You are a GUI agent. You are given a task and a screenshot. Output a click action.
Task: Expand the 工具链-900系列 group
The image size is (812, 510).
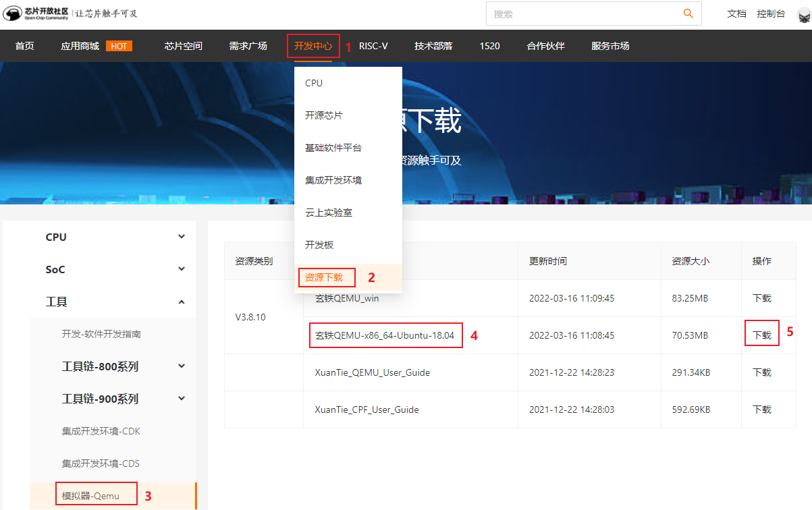click(x=181, y=399)
